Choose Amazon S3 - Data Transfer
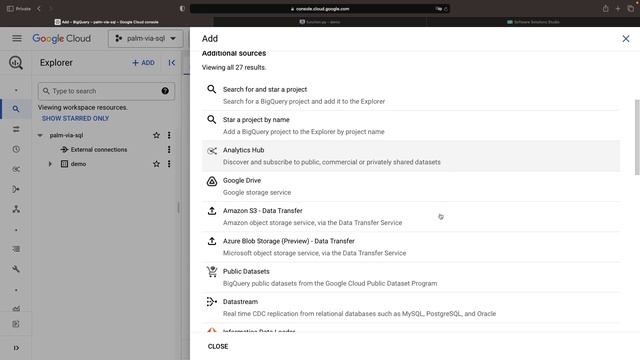Screen dimensions: 640x360 411,217
